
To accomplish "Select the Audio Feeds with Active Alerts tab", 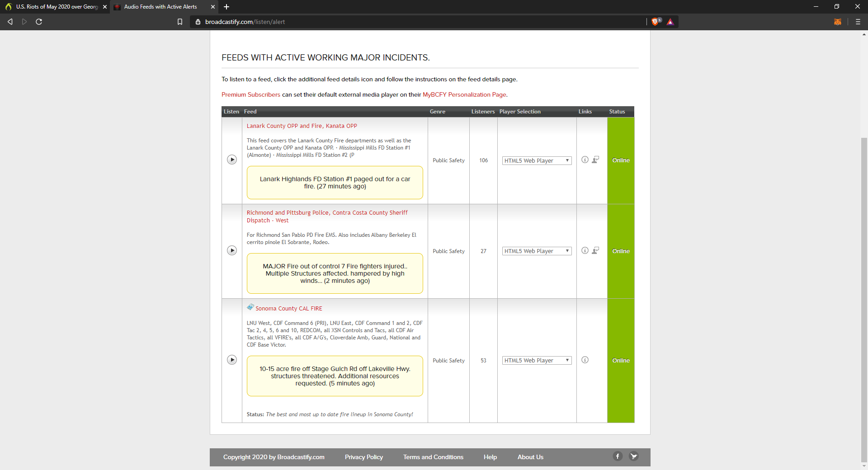I will pos(164,7).
